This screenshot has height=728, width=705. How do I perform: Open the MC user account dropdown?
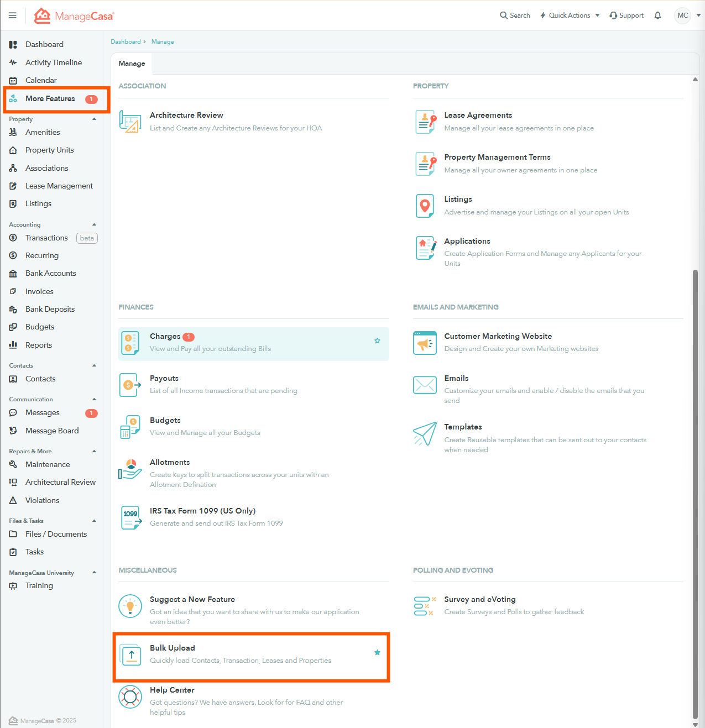[x=687, y=15]
